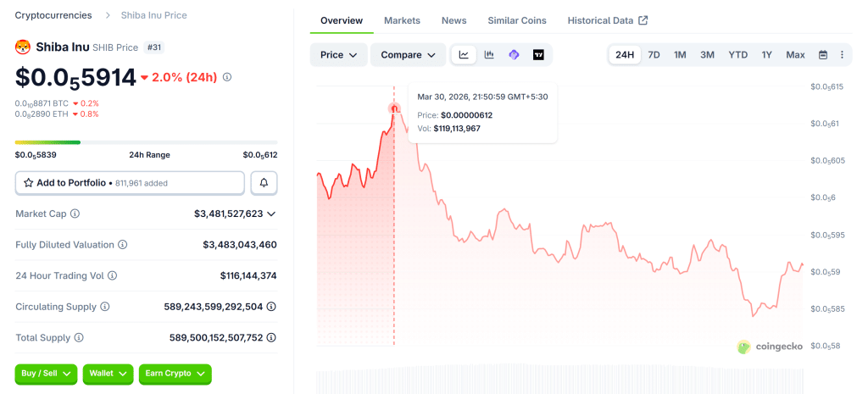Click the 24 Hour Trading Vol info icon
Screen dimensions: 868x394
click(x=113, y=275)
